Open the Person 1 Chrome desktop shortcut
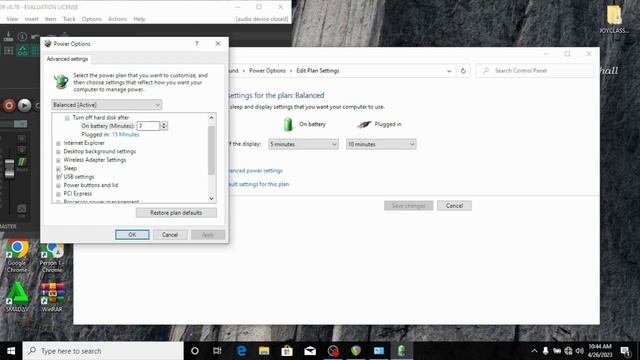 click(x=52, y=257)
